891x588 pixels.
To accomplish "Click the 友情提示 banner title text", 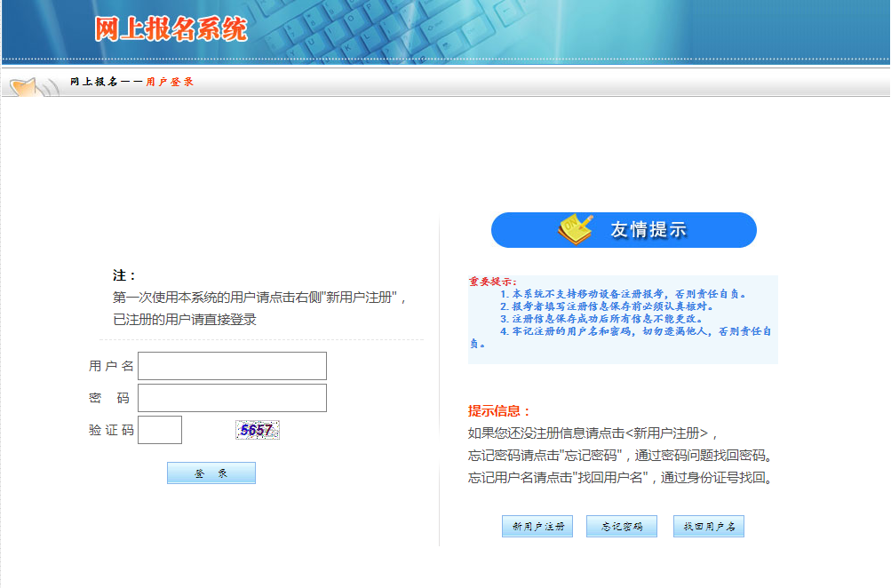I will click(x=648, y=230).
